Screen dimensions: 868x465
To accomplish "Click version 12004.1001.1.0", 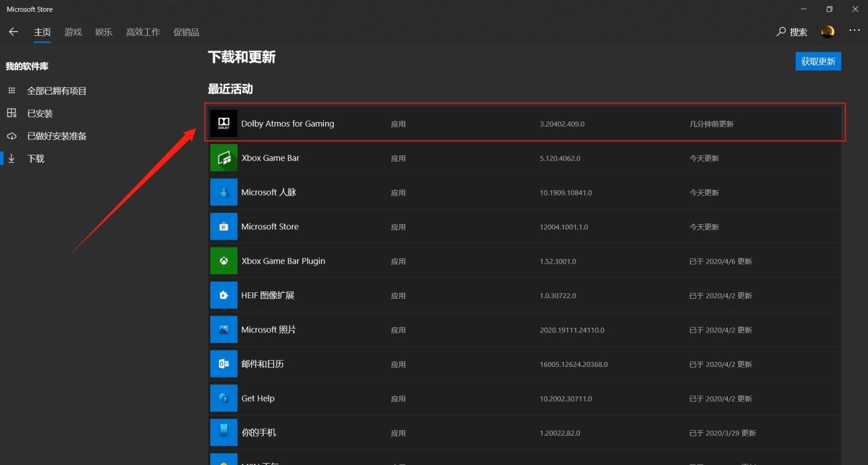I will click(x=564, y=227).
